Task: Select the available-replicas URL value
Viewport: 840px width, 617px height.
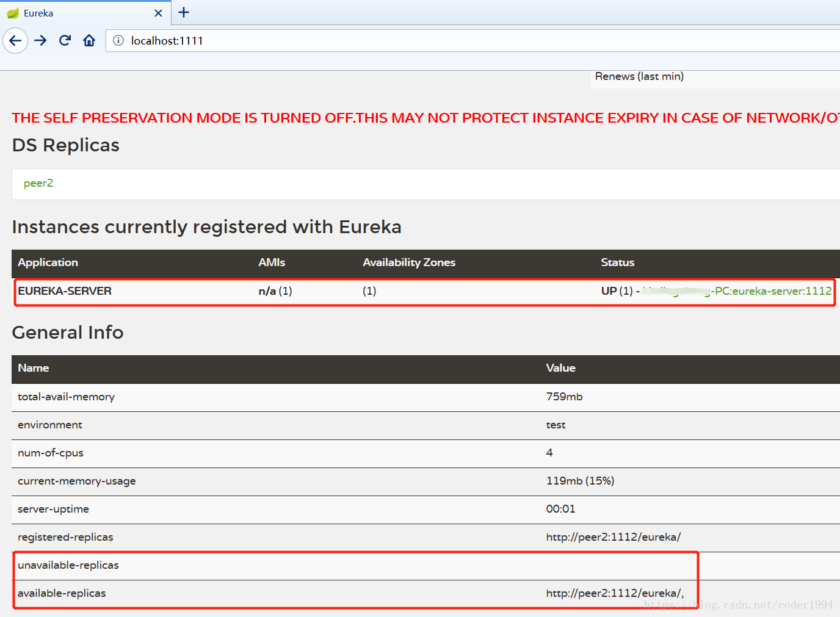Action: click(615, 593)
